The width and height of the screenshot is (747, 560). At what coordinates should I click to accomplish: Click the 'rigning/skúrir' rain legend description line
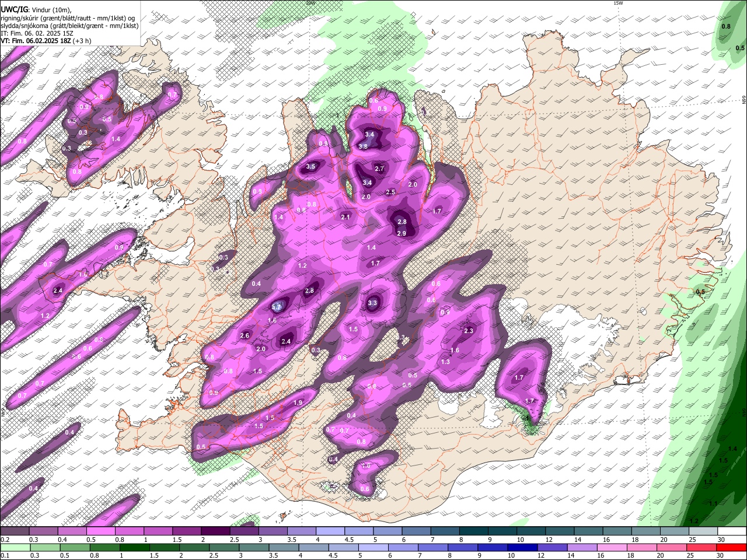click(68, 17)
